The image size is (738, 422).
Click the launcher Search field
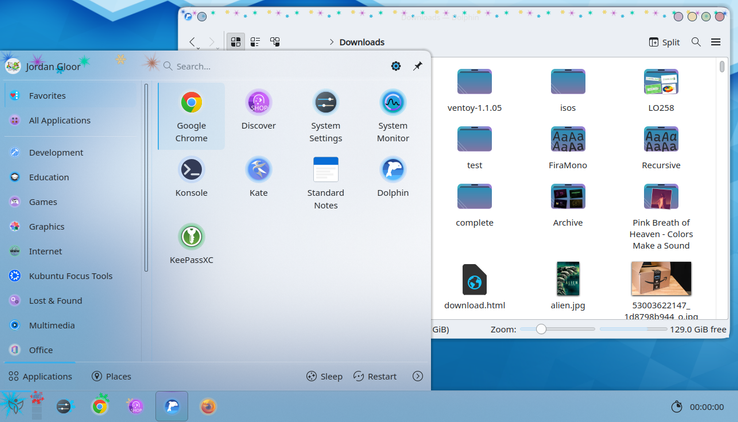(x=273, y=66)
